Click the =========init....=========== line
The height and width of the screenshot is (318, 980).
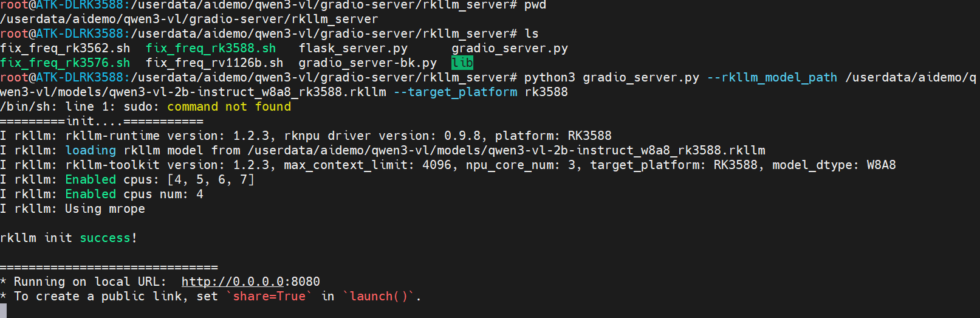(x=101, y=121)
